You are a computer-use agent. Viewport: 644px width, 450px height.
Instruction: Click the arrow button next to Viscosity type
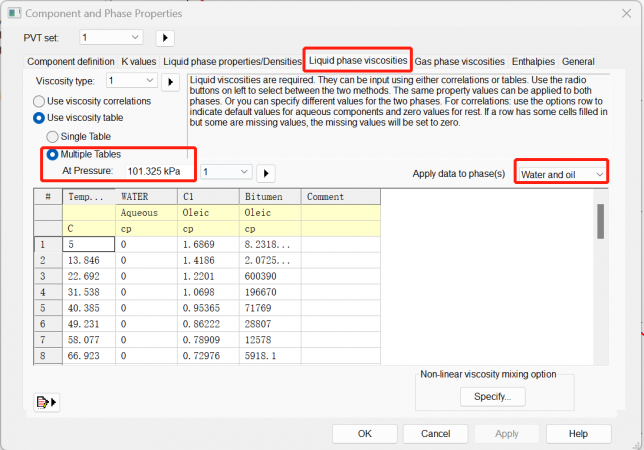[x=169, y=81]
